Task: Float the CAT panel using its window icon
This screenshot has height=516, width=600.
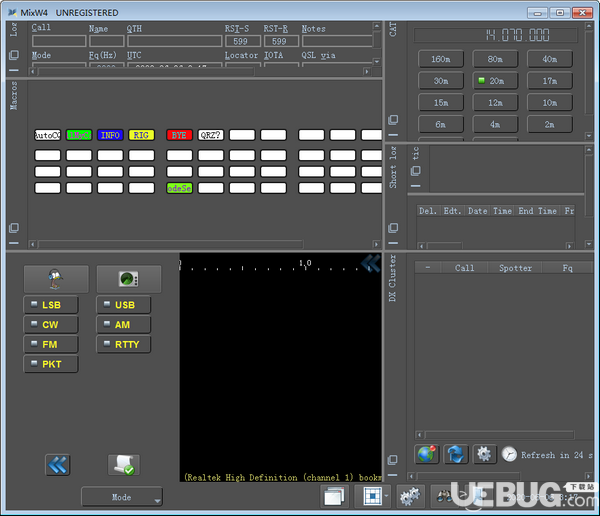Action: tap(393, 120)
